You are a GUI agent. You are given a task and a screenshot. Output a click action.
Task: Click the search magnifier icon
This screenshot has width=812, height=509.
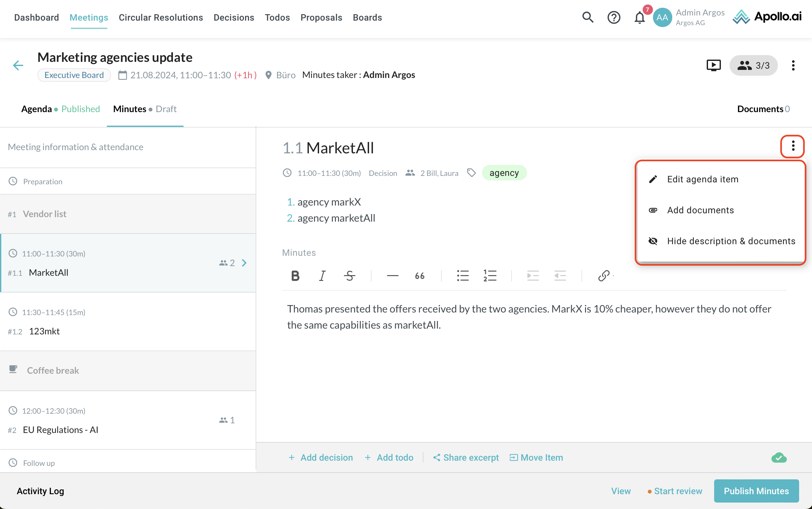click(x=588, y=17)
